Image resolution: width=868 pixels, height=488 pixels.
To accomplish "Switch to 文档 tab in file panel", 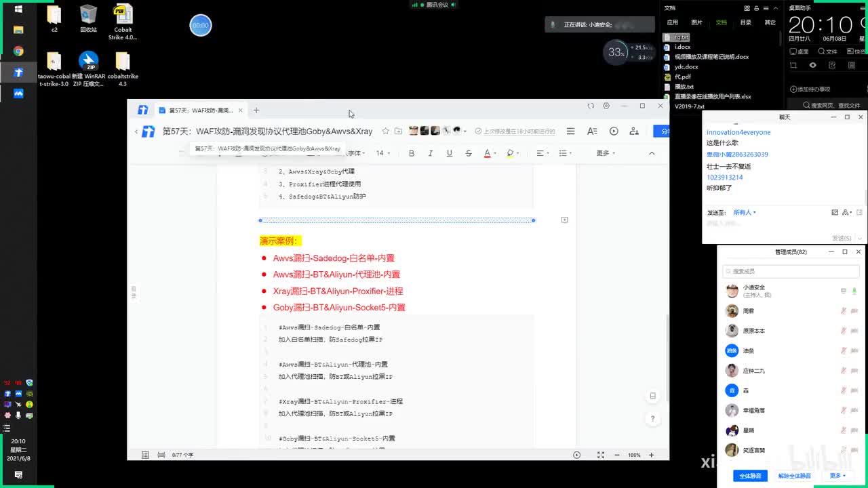I will click(x=722, y=22).
